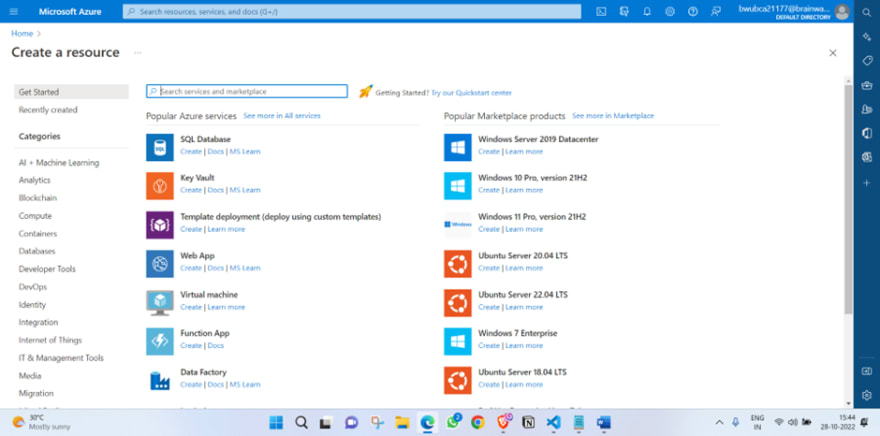The height and width of the screenshot is (436, 880).
Task: Open Edge sidebar tools briefcase icon
Action: (867, 85)
